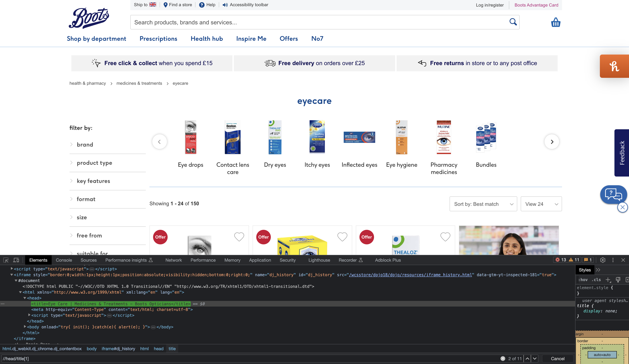Open the View 24 dropdown
The width and height of the screenshot is (629, 364).
click(541, 204)
